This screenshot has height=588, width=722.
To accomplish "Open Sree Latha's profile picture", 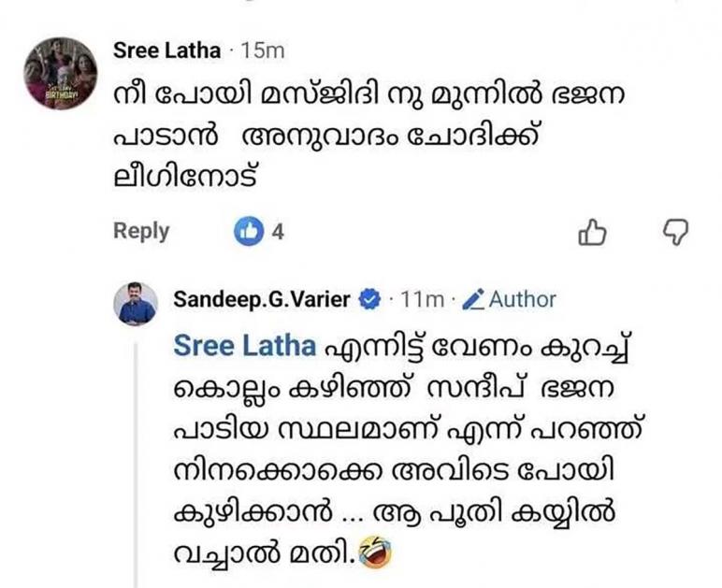I will (x=61, y=74).
